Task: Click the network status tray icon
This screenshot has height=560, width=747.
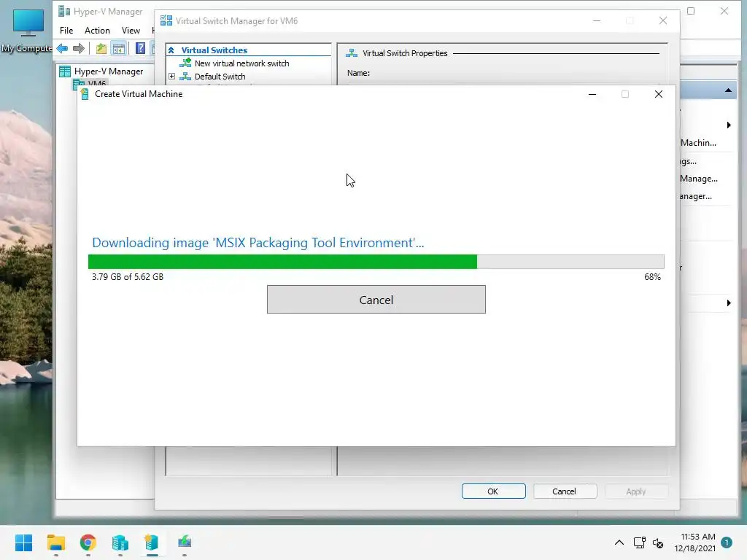Action: 639,542
